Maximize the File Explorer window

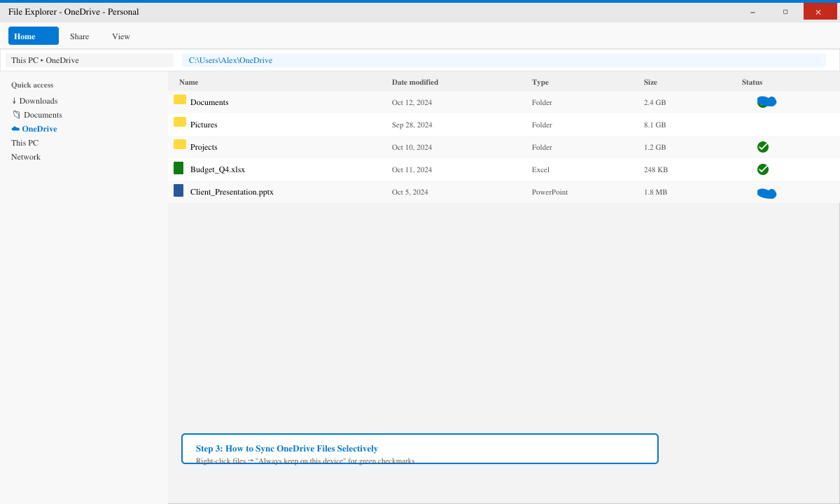785,12
